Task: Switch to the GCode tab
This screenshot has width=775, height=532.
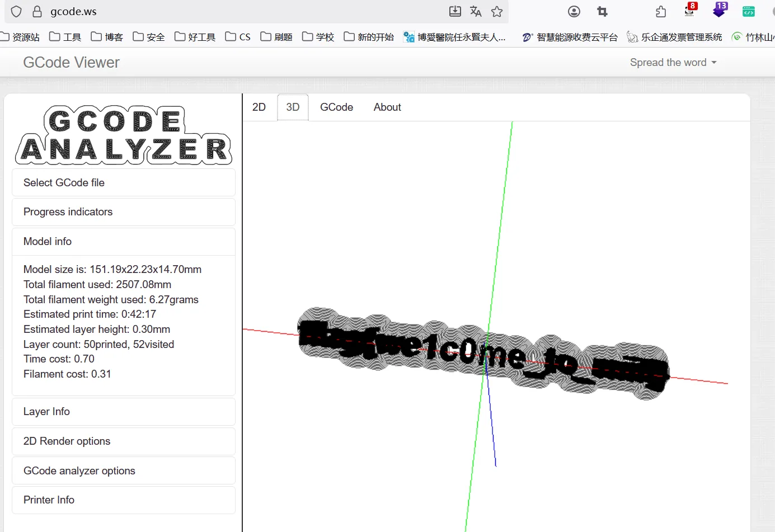Action: (x=336, y=107)
